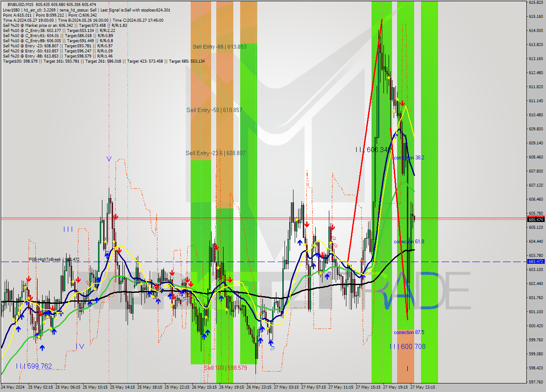546x392 pixels.
Task: Click the FSB-HighToBreak 603.472 label
Action: click(54, 259)
